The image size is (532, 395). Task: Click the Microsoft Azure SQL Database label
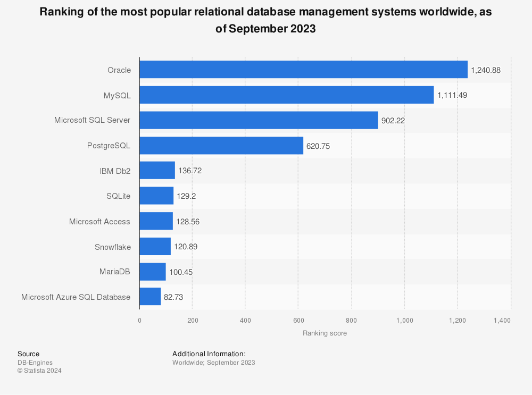tap(76, 297)
